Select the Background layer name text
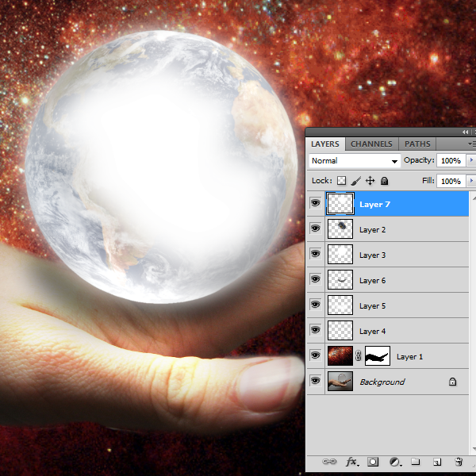 [x=382, y=382]
